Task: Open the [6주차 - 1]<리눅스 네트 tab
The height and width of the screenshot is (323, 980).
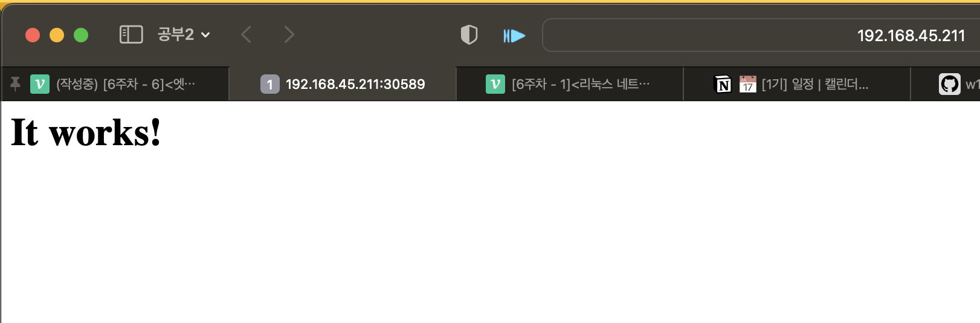Action: coord(570,84)
